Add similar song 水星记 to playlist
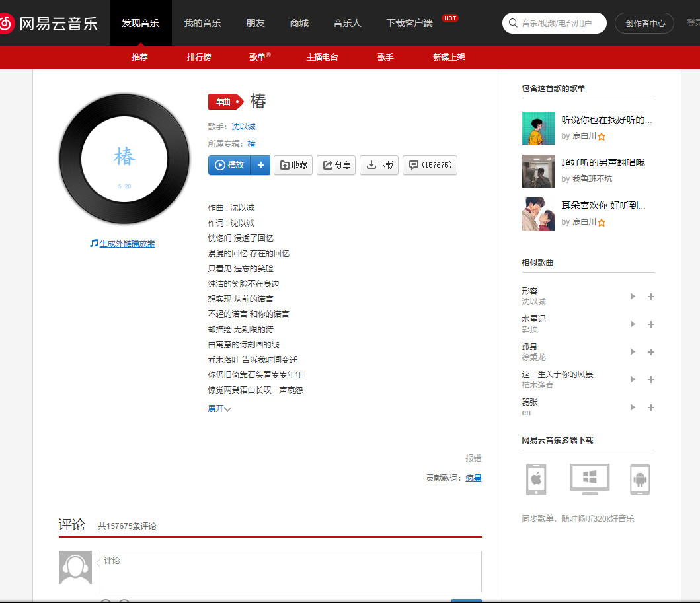The width and height of the screenshot is (700, 603). (651, 324)
